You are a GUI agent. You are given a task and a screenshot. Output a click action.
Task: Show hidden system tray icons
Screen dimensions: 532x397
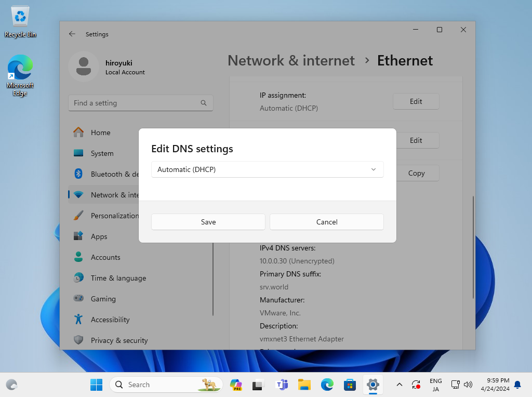tap(399, 385)
